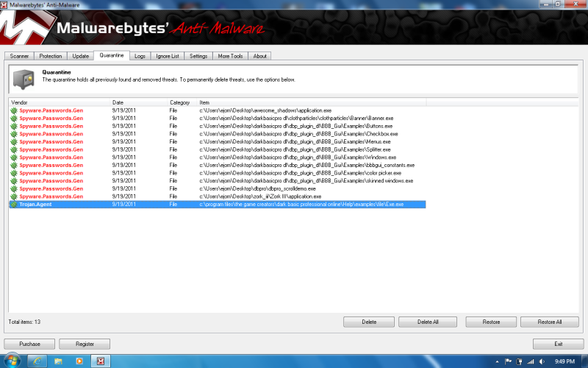Click the bug icon on skinned windows.exe row
The image size is (588, 368).
(14, 180)
